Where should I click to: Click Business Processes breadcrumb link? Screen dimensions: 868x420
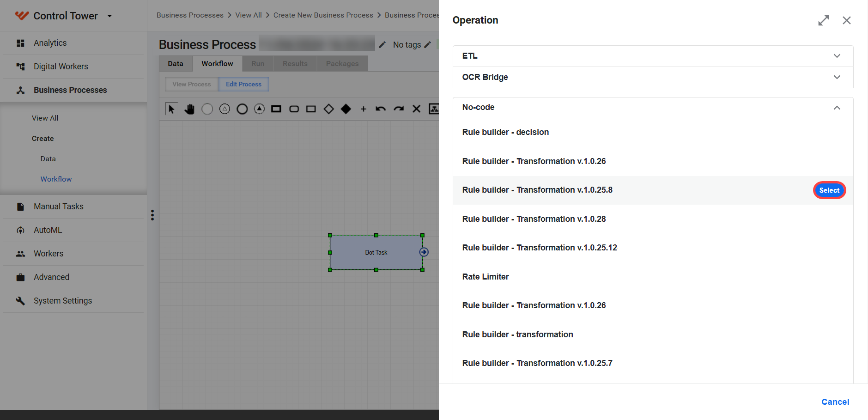190,15
